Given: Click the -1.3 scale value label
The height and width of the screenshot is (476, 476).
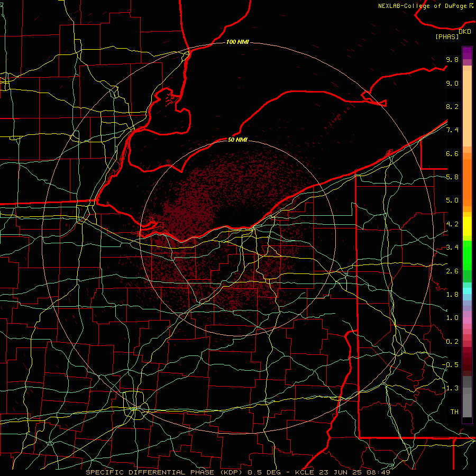Looking at the screenshot, I should [x=450, y=388].
